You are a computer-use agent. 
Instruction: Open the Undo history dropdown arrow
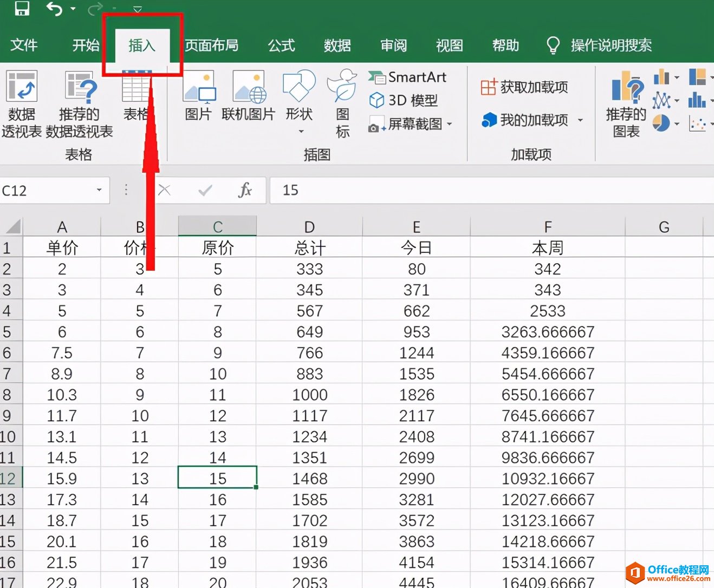pyautogui.click(x=73, y=9)
